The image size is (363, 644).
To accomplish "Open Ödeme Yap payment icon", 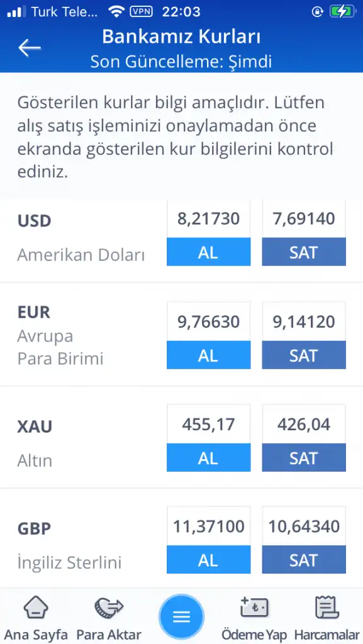I will 254,608.
